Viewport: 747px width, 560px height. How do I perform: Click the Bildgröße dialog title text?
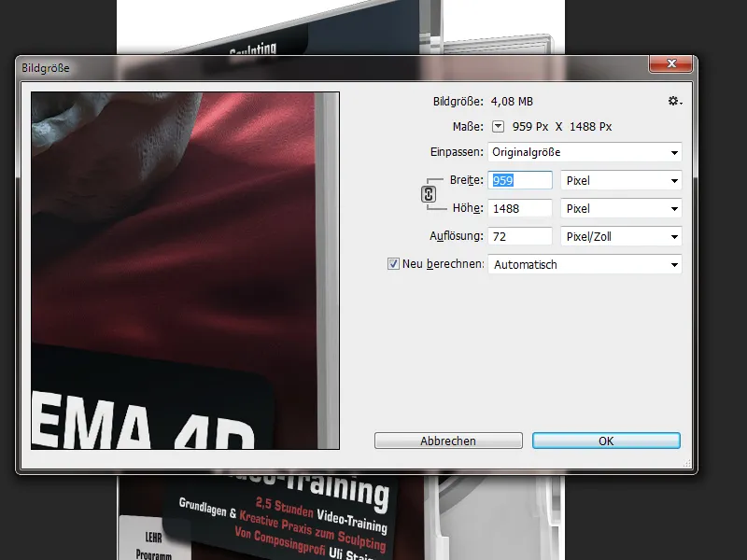(x=45, y=68)
